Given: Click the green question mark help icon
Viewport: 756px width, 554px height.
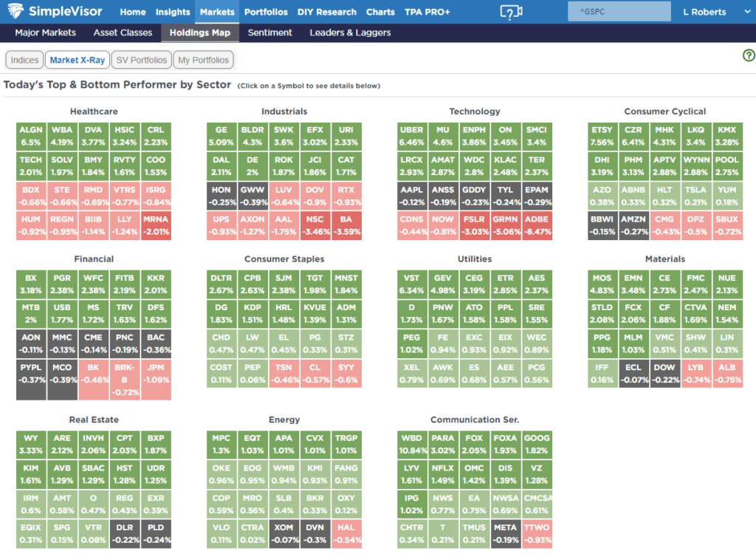Looking at the screenshot, I should [749, 55].
